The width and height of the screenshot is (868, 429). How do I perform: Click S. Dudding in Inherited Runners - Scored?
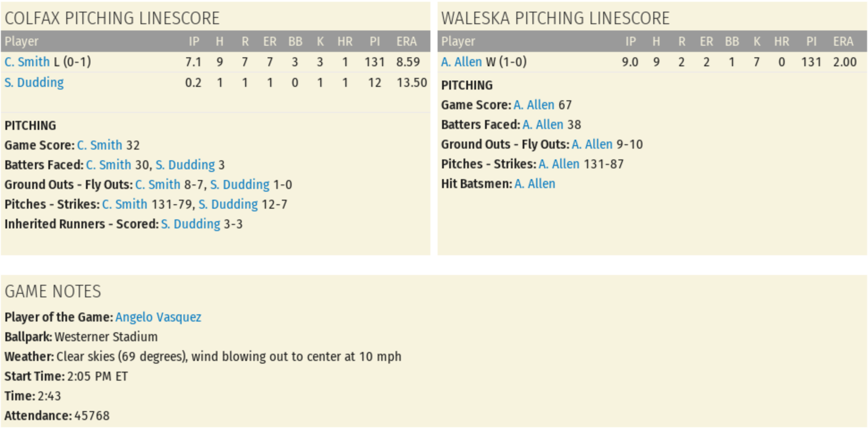pos(191,224)
